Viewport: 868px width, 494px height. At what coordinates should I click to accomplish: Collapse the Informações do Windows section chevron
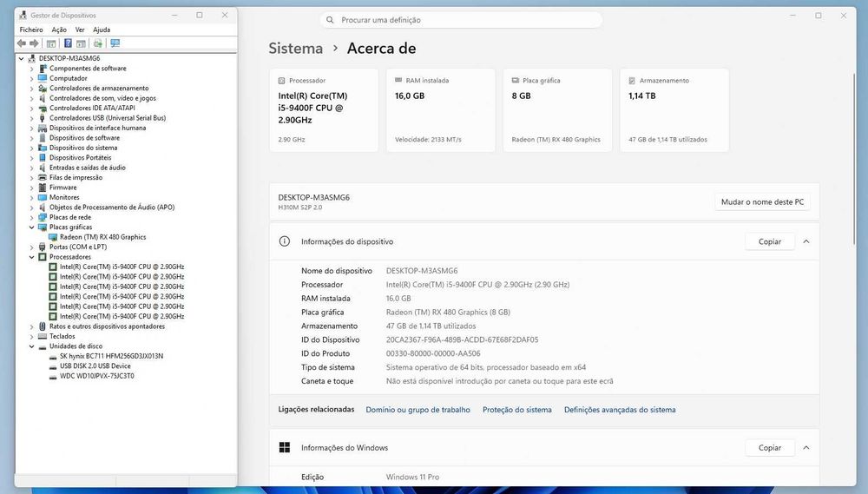point(806,447)
